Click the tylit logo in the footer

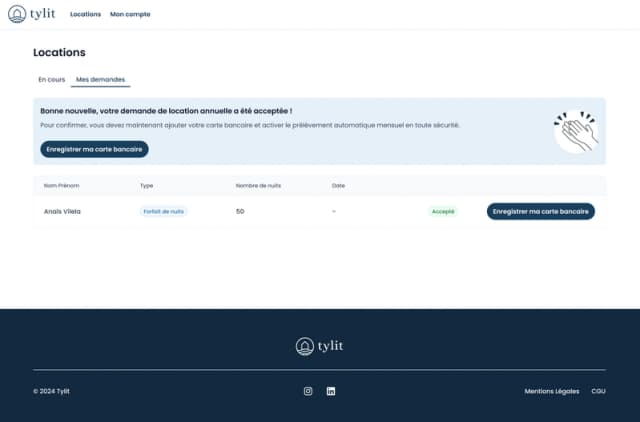point(319,346)
